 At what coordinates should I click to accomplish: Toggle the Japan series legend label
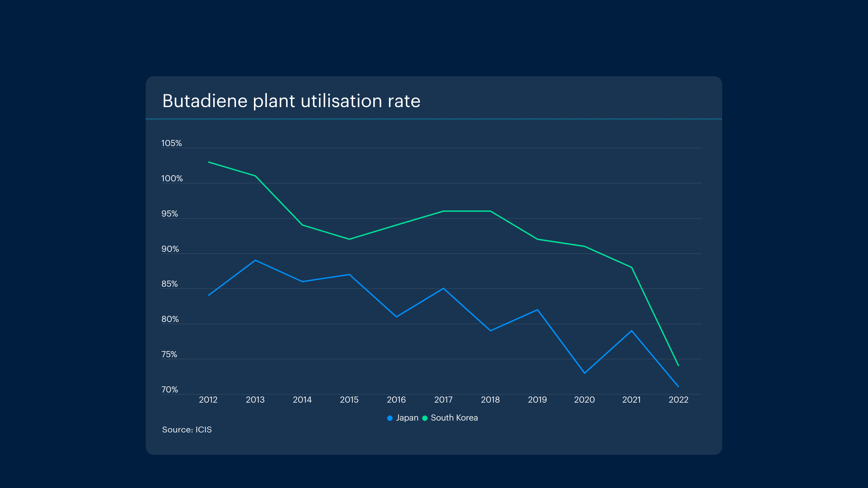click(x=407, y=418)
